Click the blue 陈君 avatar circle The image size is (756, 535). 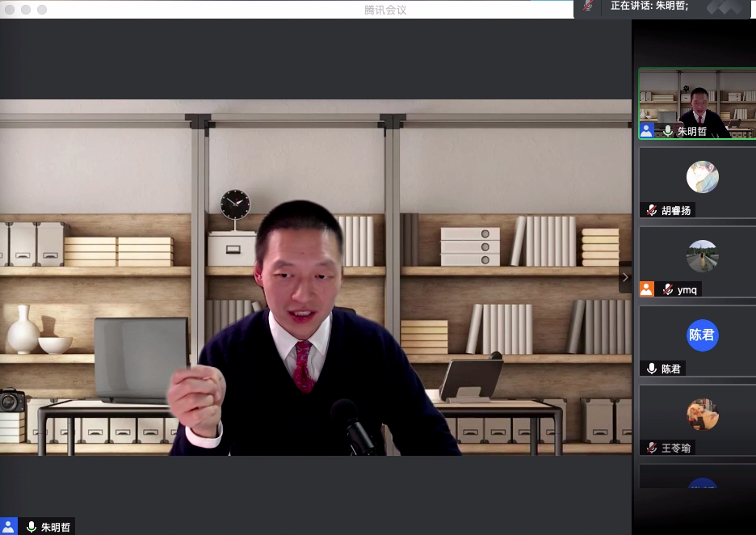click(x=702, y=335)
